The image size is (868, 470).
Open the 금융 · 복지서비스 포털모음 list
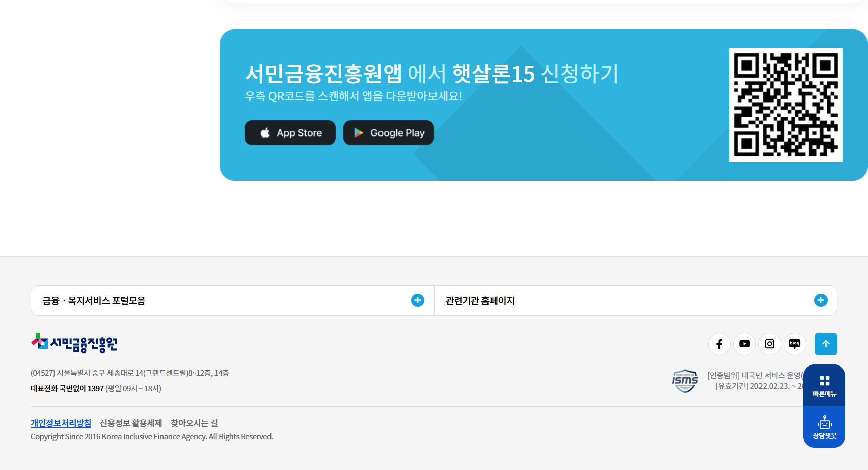[233, 300]
